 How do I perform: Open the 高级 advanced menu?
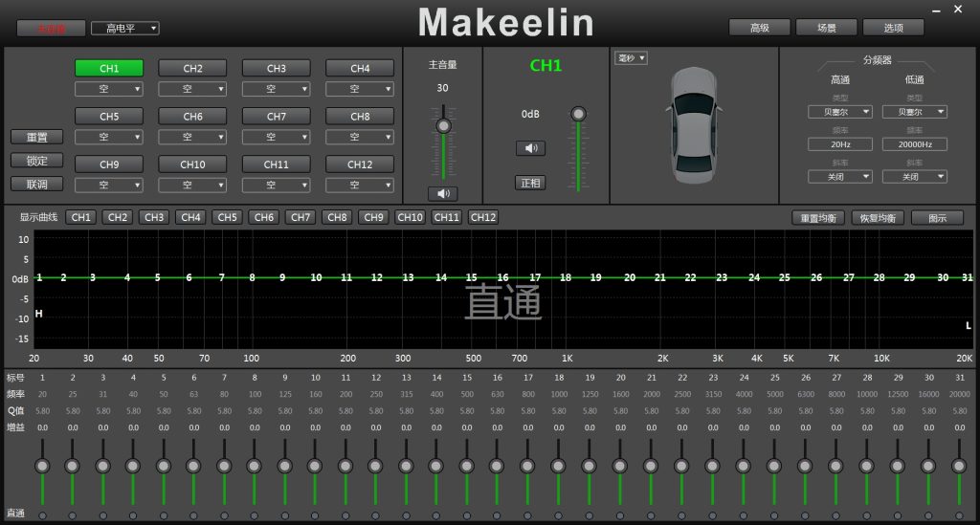click(760, 28)
